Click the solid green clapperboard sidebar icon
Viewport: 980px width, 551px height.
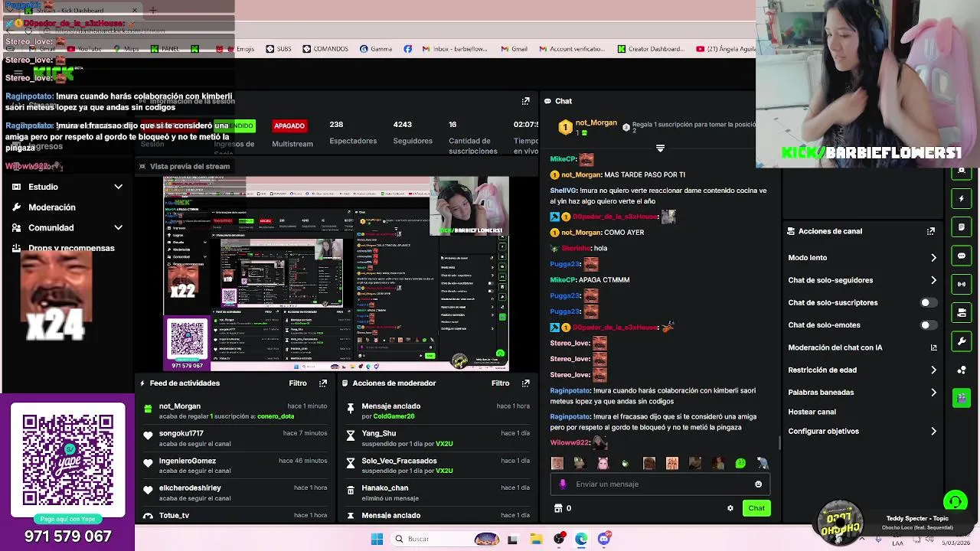click(962, 398)
